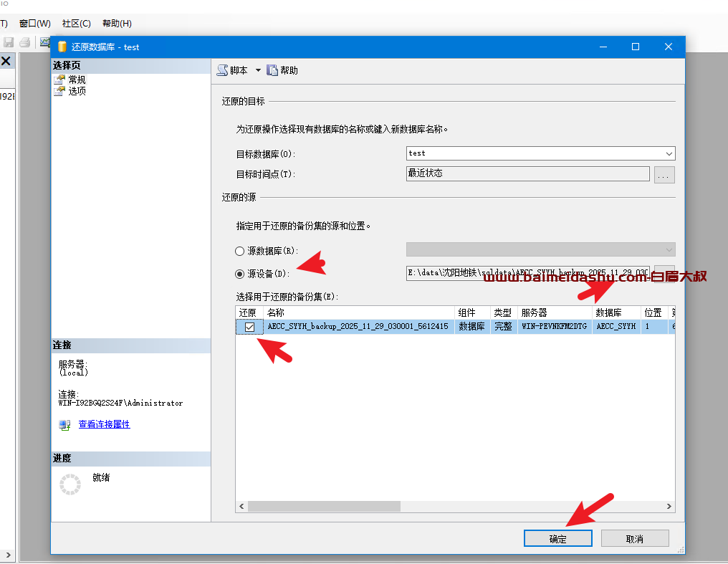Select the 源设备(D) radio button
The height and width of the screenshot is (564, 728).
(x=240, y=273)
